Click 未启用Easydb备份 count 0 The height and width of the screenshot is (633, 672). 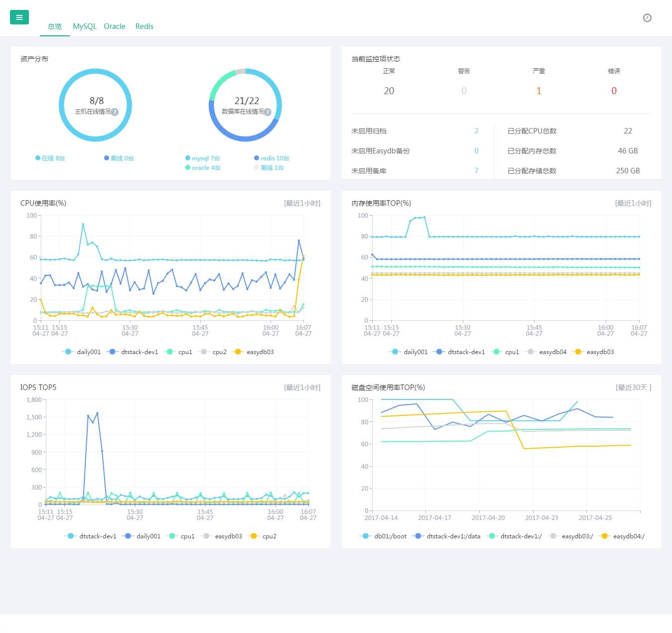[476, 151]
